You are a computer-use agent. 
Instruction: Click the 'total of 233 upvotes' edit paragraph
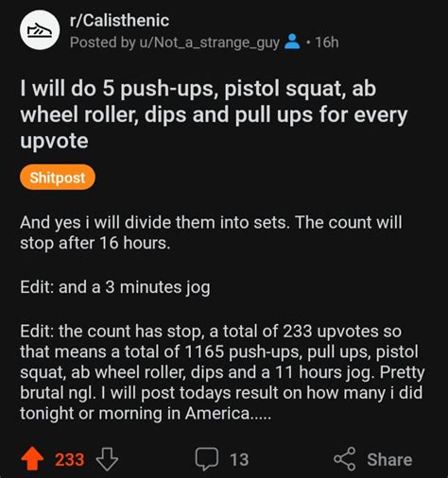(222, 372)
